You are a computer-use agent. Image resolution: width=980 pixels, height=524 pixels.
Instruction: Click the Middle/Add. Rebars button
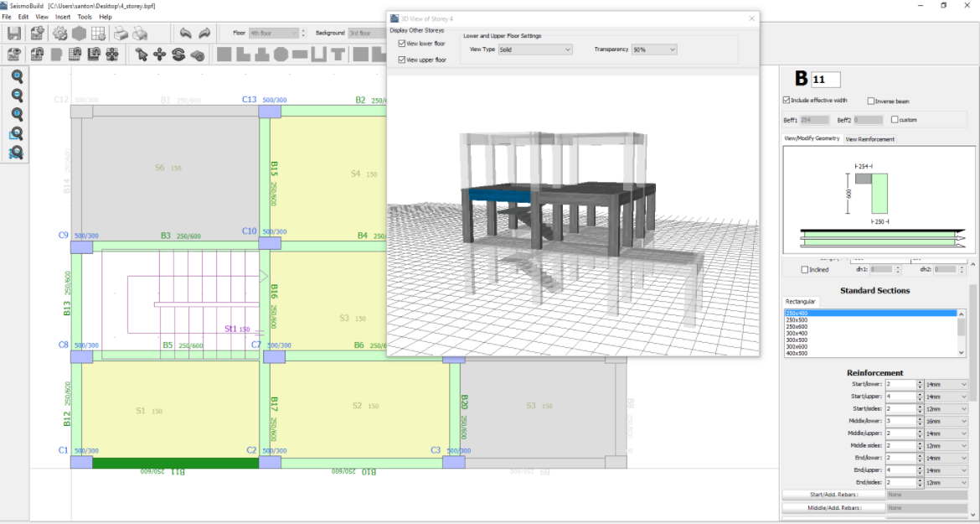pos(833,507)
